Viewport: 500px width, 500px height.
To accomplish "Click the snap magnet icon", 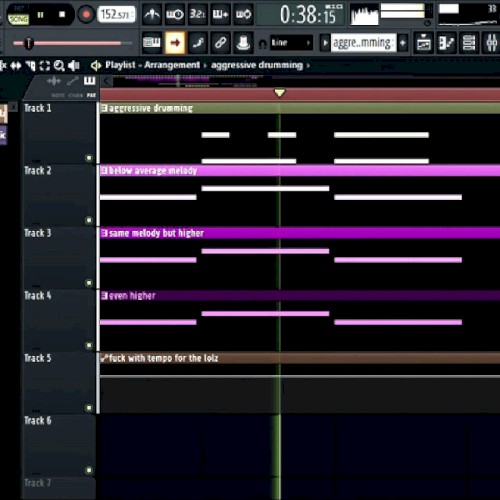I will click(262, 43).
